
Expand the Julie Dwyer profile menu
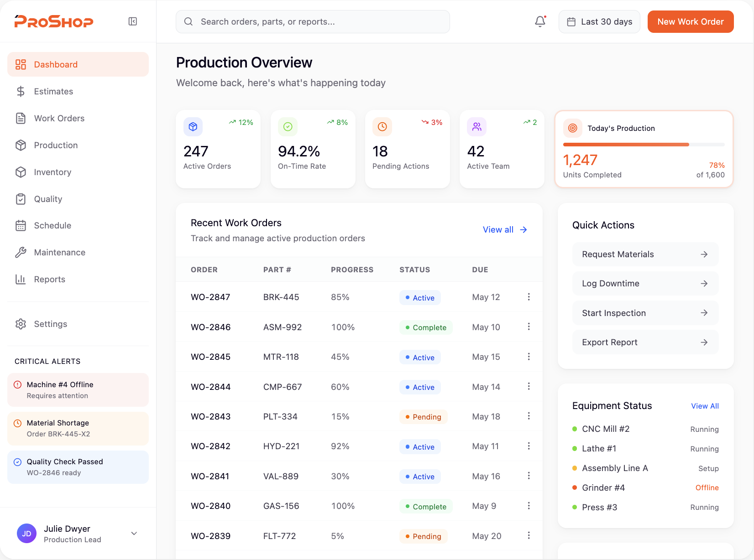(x=134, y=534)
